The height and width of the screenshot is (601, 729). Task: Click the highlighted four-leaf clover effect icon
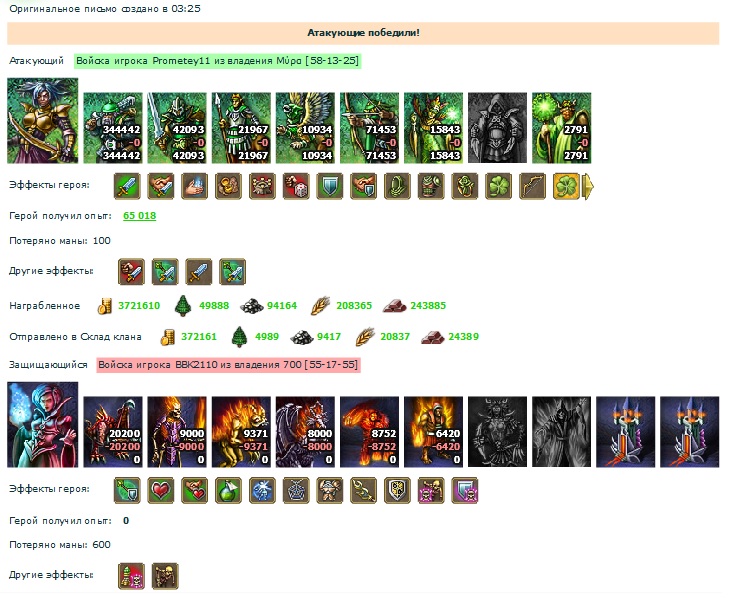[x=566, y=186]
